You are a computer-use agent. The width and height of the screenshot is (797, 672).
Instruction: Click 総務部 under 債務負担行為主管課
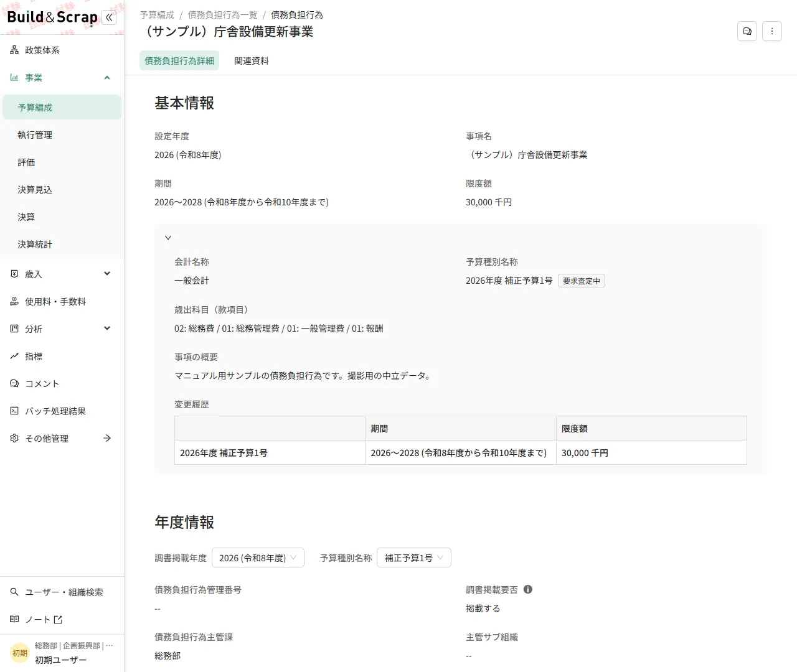tap(167, 655)
